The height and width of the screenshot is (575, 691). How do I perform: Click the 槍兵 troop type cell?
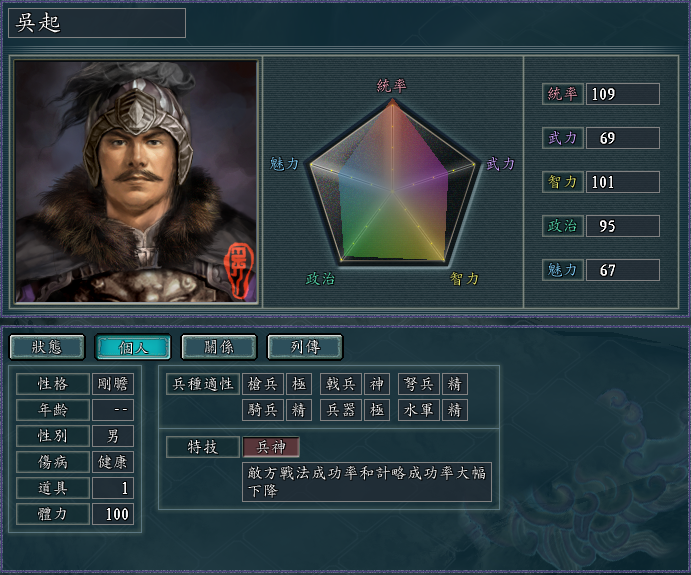tap(263, 384)
